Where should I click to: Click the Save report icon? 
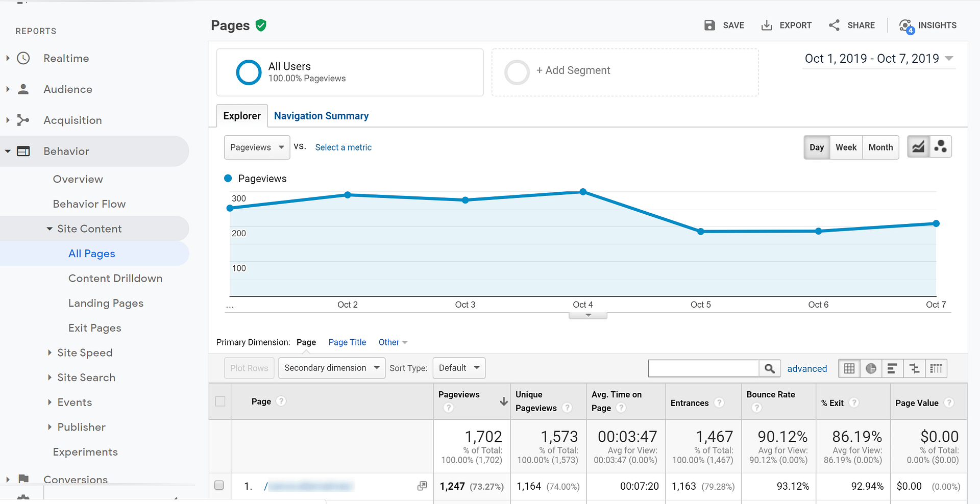pos(709,26)
